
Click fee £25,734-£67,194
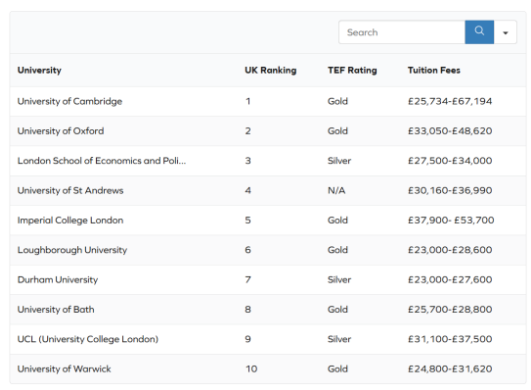[x=450, y=101]
